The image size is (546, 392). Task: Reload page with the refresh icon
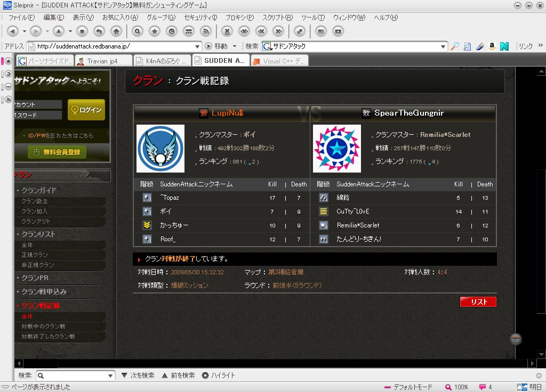tap(99, 31)
